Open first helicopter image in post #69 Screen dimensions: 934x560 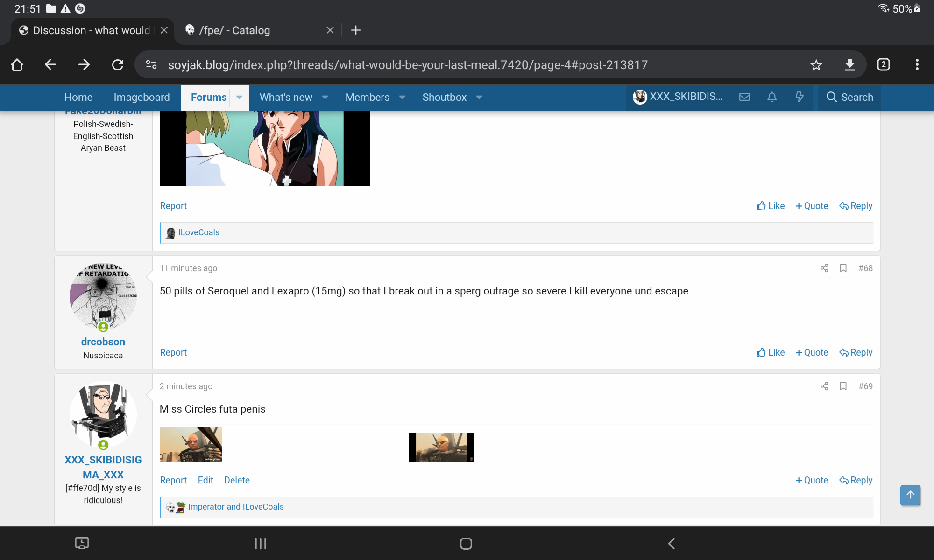click(x=191, y=444)
